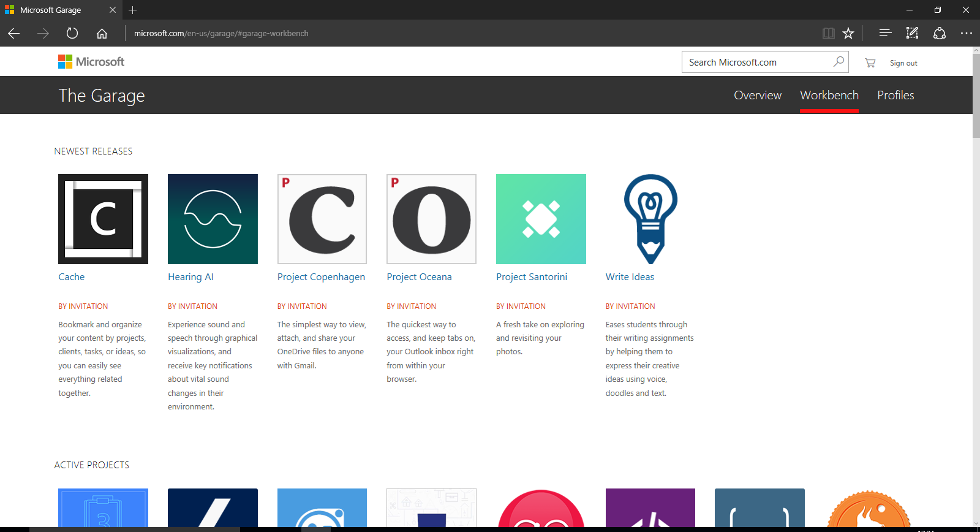This screenshot has height=532, width=980.
Task: Click the ACTIVE PROJECTS heading
Action: tap(92, 465)
